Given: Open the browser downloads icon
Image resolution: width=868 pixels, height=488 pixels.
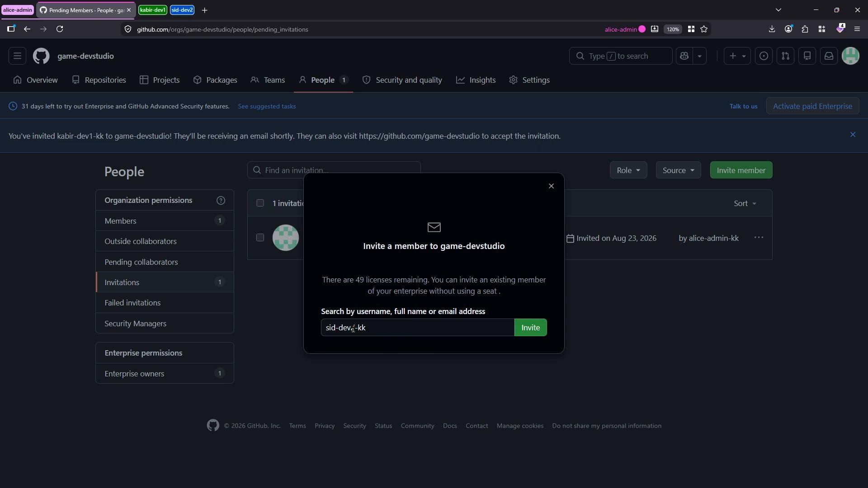Looking at the screenshot, I should point(772,29).
